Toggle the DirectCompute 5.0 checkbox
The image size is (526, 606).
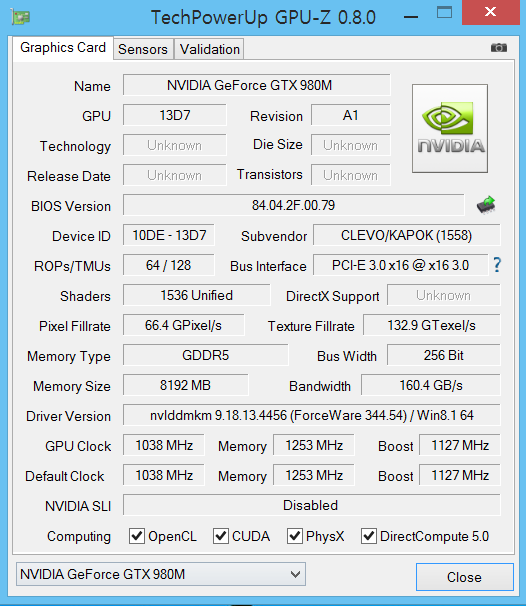pyautogui.click(x=369, y=536)
